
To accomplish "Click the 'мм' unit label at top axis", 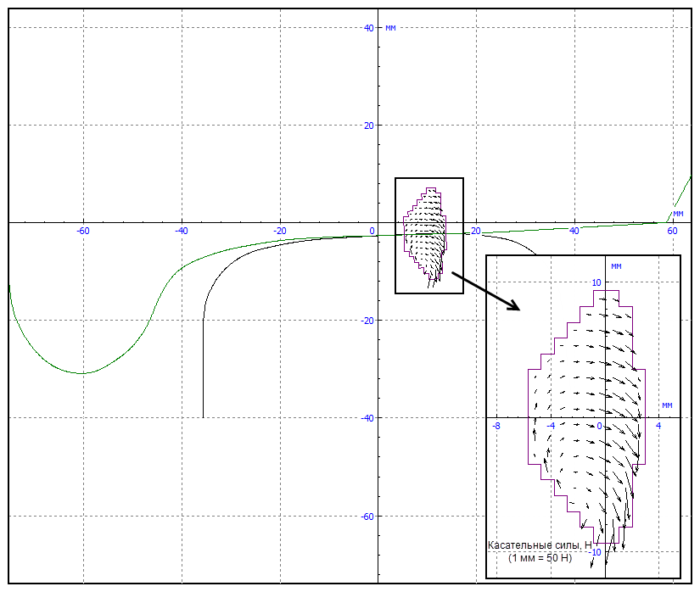I will pos(390,28).
